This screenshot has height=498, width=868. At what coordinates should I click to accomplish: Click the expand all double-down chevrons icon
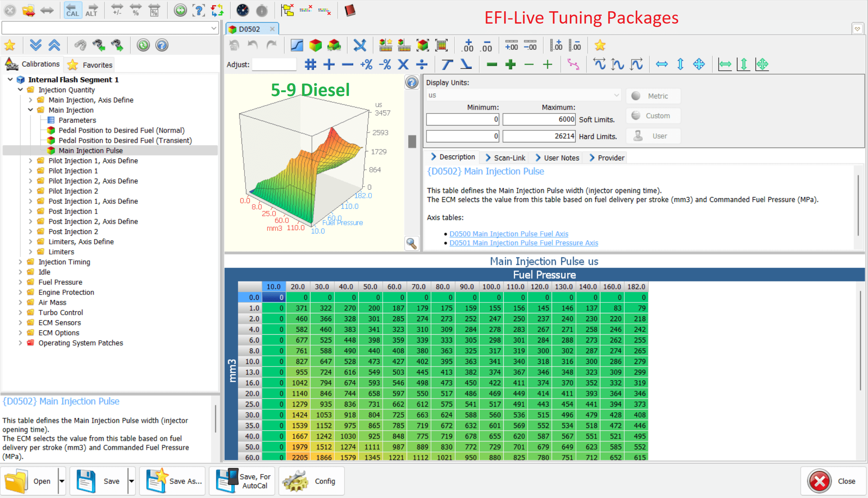(x=36, y=45)
